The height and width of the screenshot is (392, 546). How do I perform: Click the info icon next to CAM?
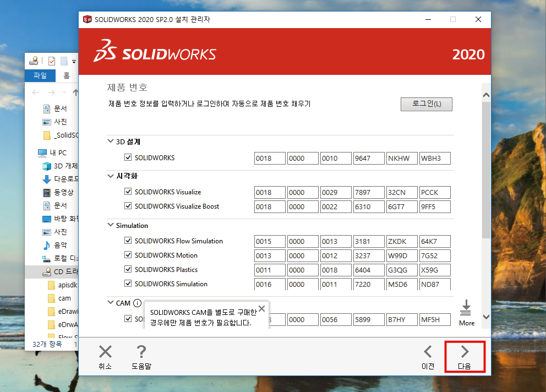pyautogui.click(x=137, y=303)
